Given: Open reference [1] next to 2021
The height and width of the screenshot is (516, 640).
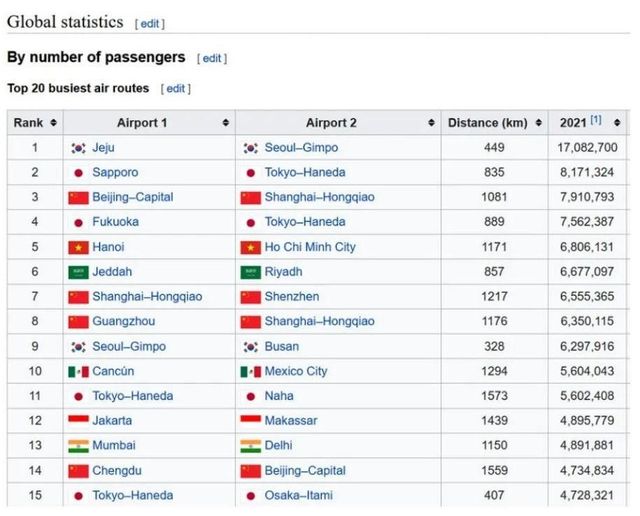Looking at the screenshot, I should [596, 121].
